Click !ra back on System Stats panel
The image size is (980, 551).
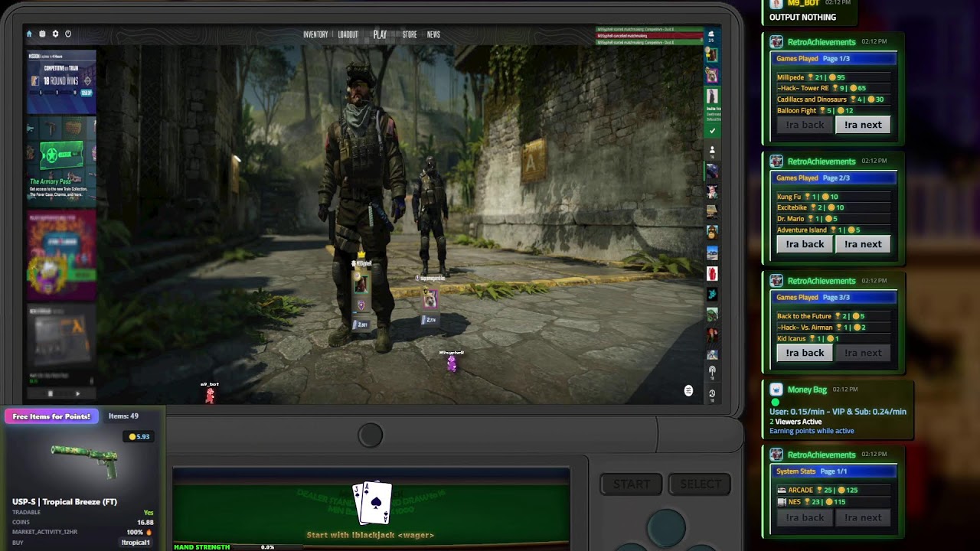[x=805, y=517]
